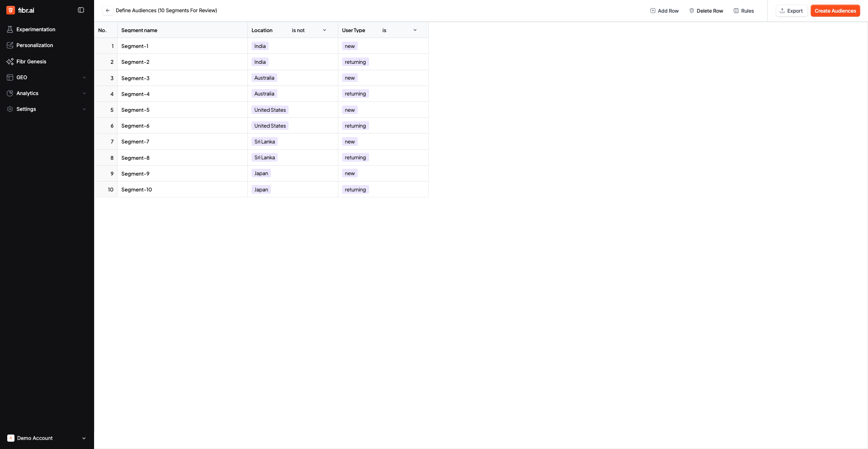This screenshot has height=449, width=868.
Task: Expand the Analytics submenu chevron
Action: [x=84, y=93]
